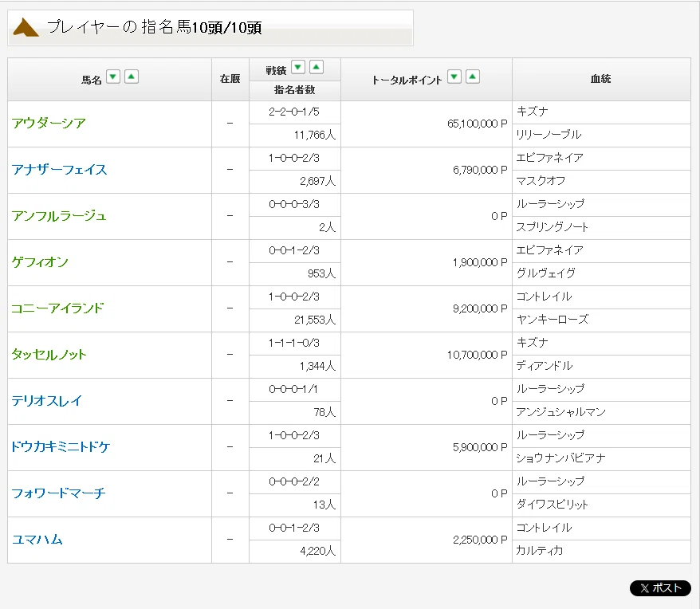
Task: Select 953人 nominator count
Action: point(321,273)
